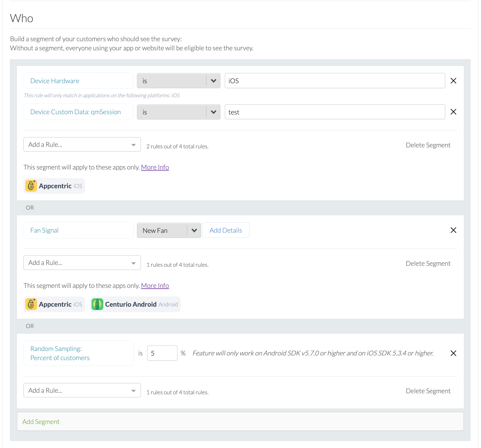Click the Appcentric icon in second segment

[31, 304]
